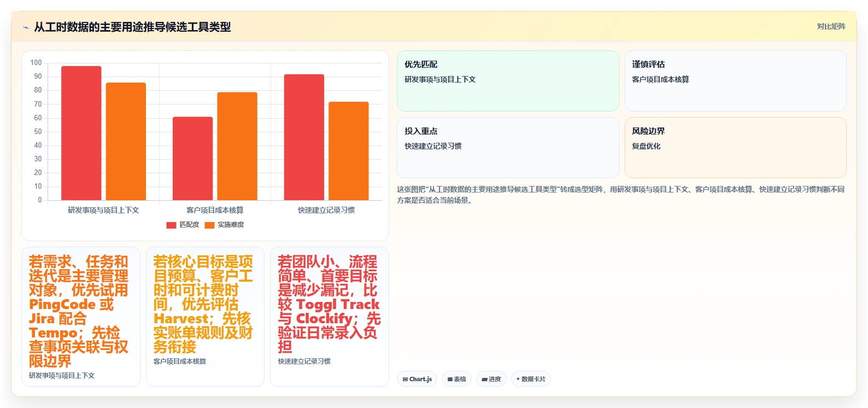
Task: Click the x-axis label 快速建立记录习惯
Action: 326,210
